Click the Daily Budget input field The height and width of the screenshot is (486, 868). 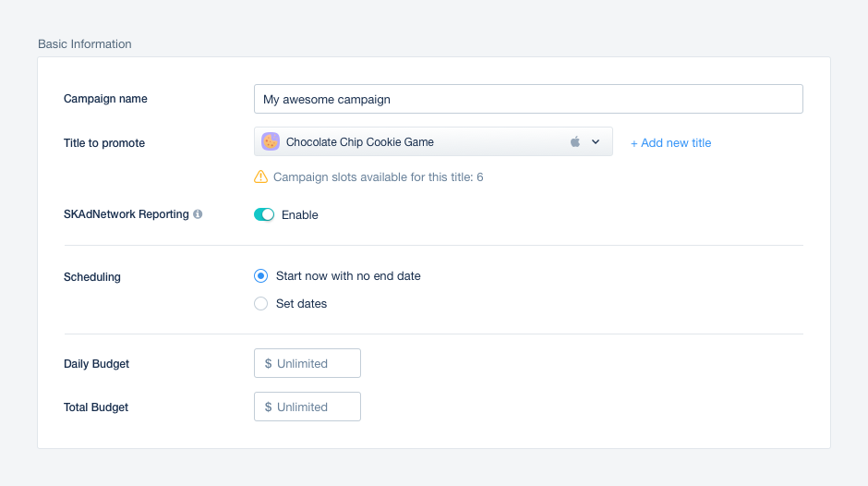pos(307,363)
